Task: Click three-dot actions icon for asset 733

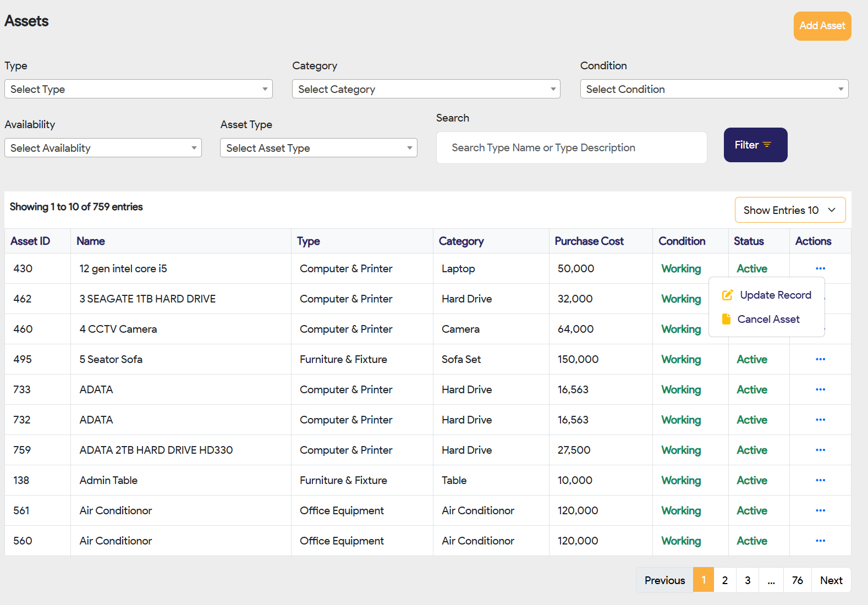Action: click(820, 389)
